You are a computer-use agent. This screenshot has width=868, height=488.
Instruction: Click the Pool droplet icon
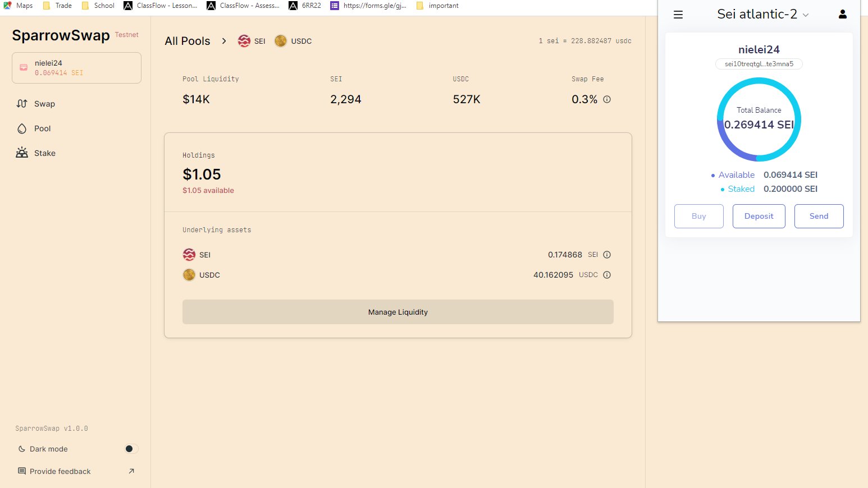click(22, 128)
